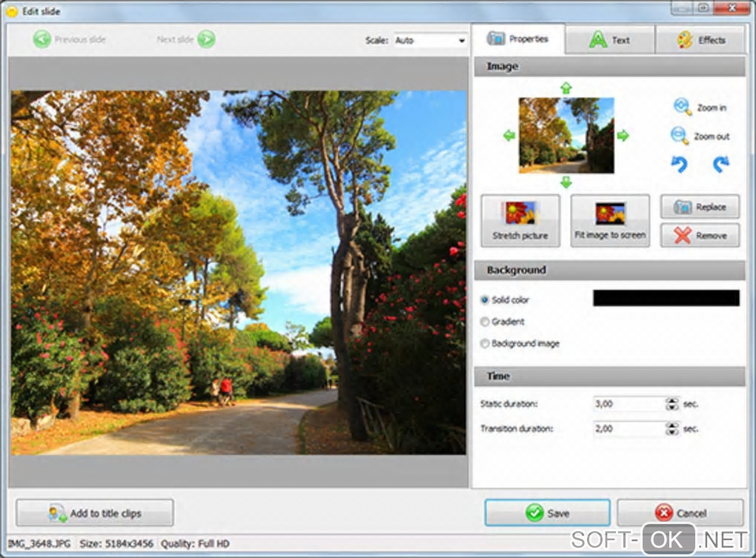Screen dimensions: 756x558
Task: Rotate image counterclockwise
Action: coord(680,165)
